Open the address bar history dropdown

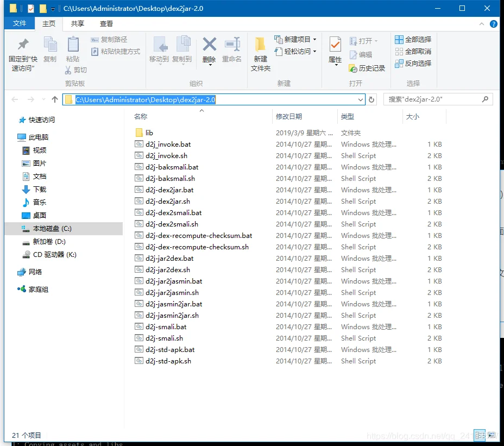[x=360, y=99]
